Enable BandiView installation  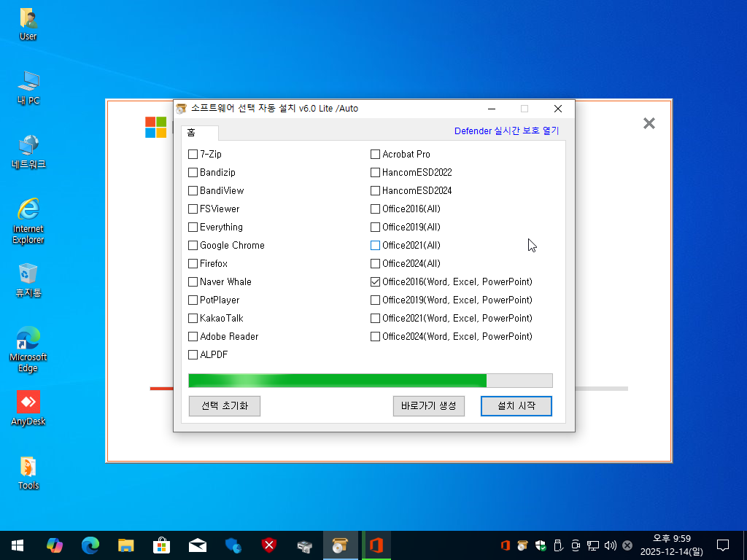193,190
